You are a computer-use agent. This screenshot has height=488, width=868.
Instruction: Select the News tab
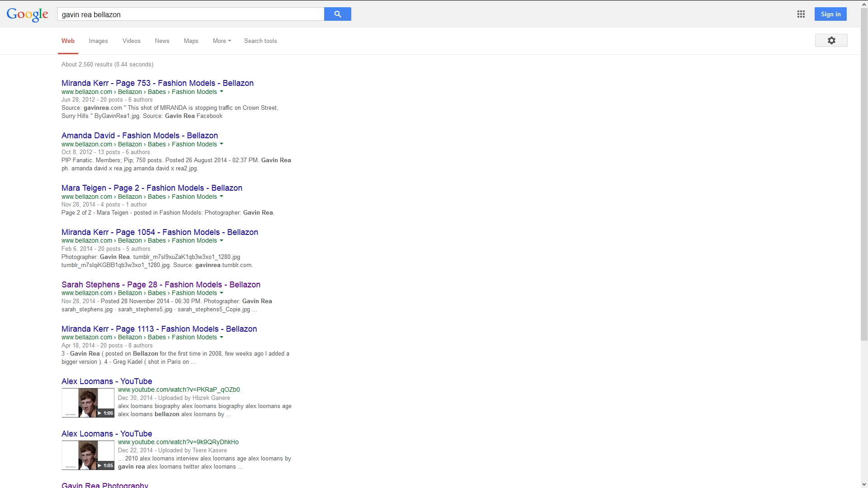pyautogui.click(x=162, y=41)
